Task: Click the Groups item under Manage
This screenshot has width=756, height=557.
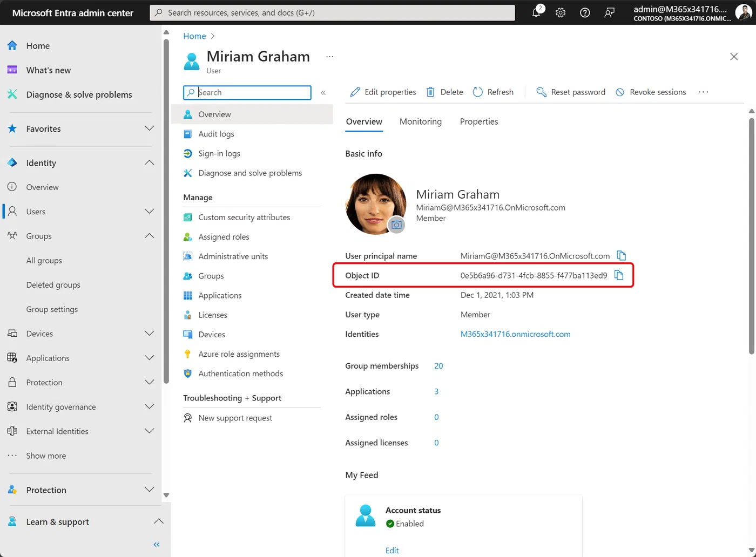Action: point(211,276)
